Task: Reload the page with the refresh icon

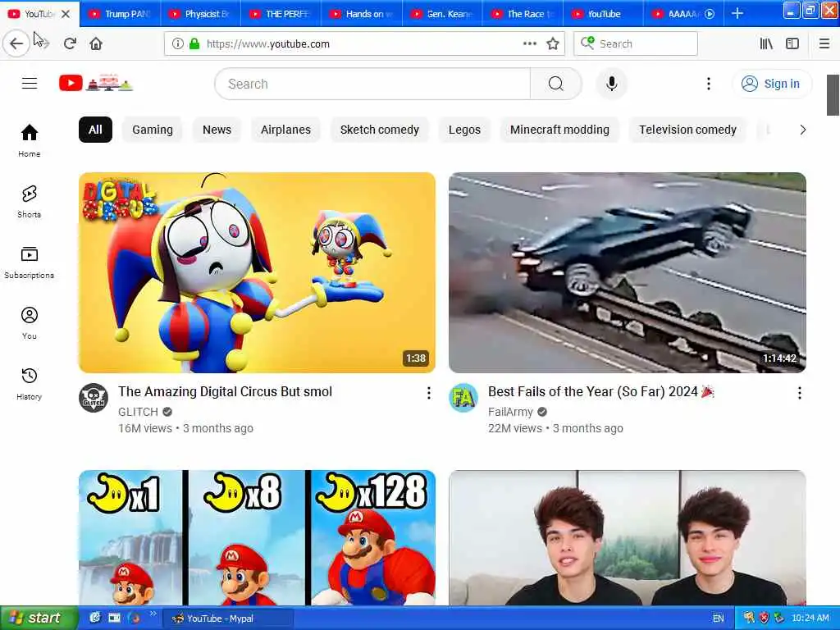Action: 70,43
